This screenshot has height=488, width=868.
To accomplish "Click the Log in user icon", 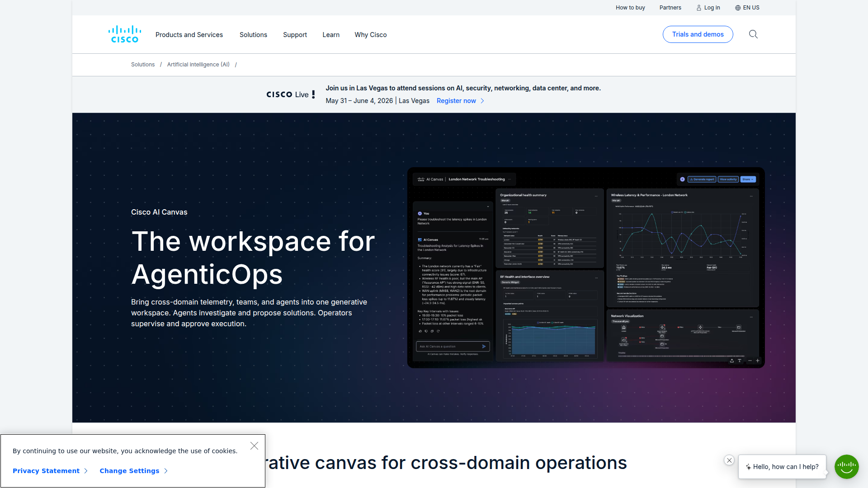I will click(699, 8).
